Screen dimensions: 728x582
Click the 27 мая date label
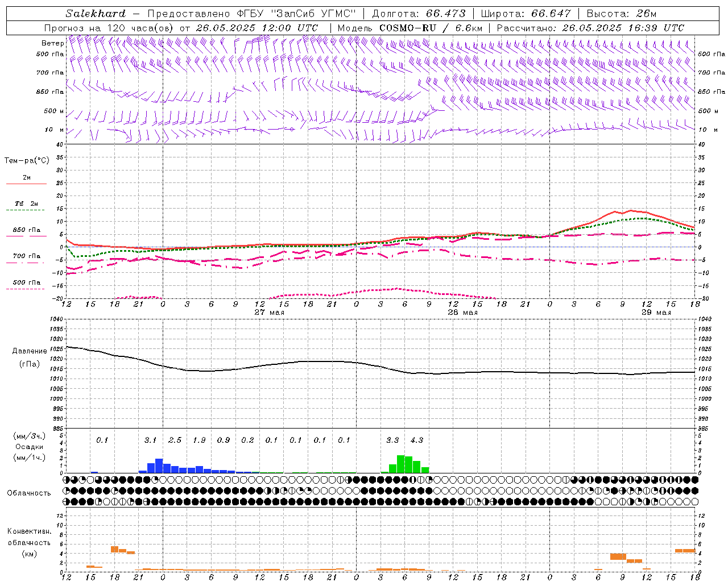[270, 313]
